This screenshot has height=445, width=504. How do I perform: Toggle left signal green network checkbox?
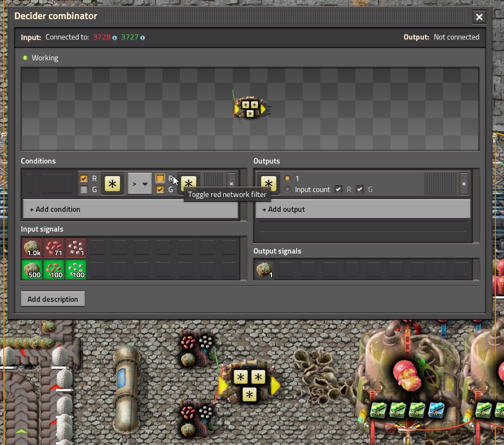(x=84, y=189)
